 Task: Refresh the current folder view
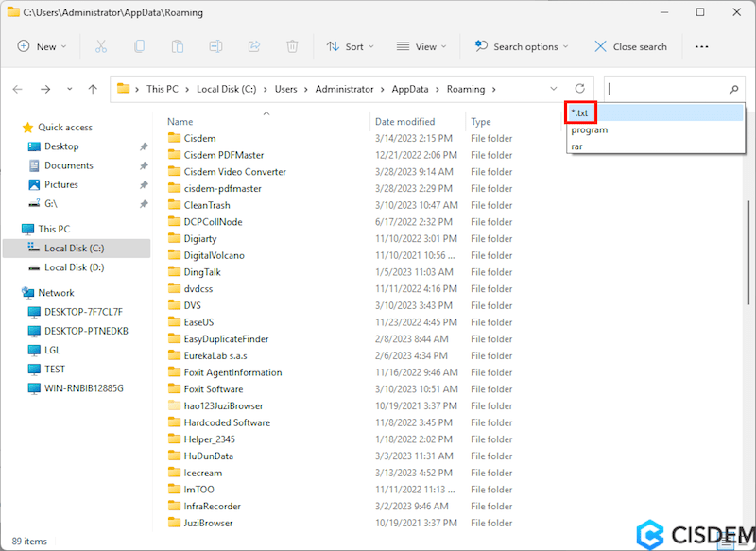pyautogui.click(x=579, y=89)
